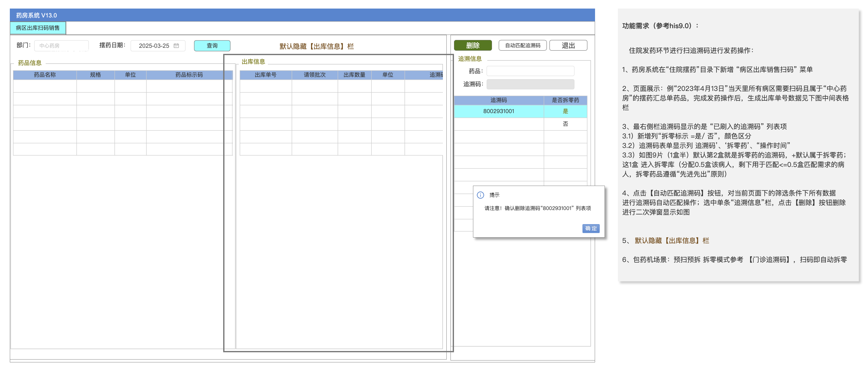The height and width of the screenshot is (370, 868).
Task: Click the 请领批次 column header
Action: 314,75
